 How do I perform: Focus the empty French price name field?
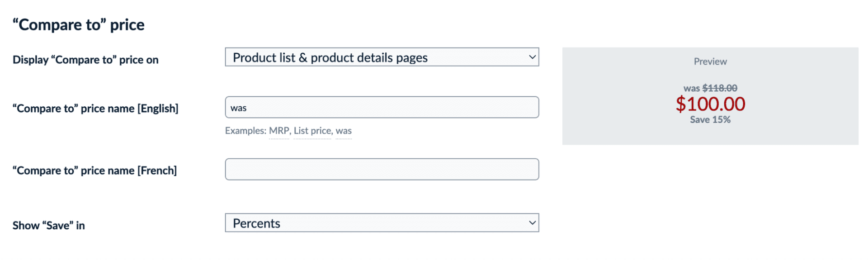pos(382,170)
